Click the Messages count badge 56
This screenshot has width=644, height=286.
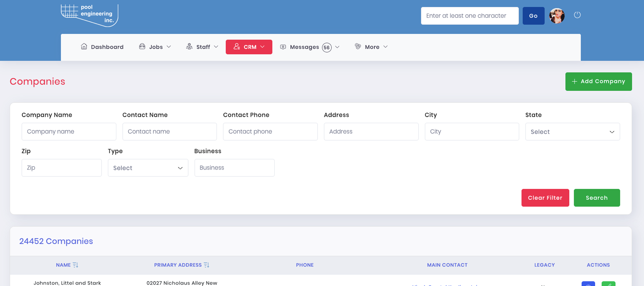[x=327, y=47]
